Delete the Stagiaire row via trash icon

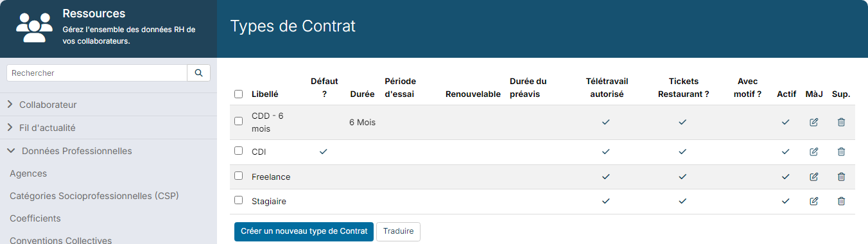point(841,201)
